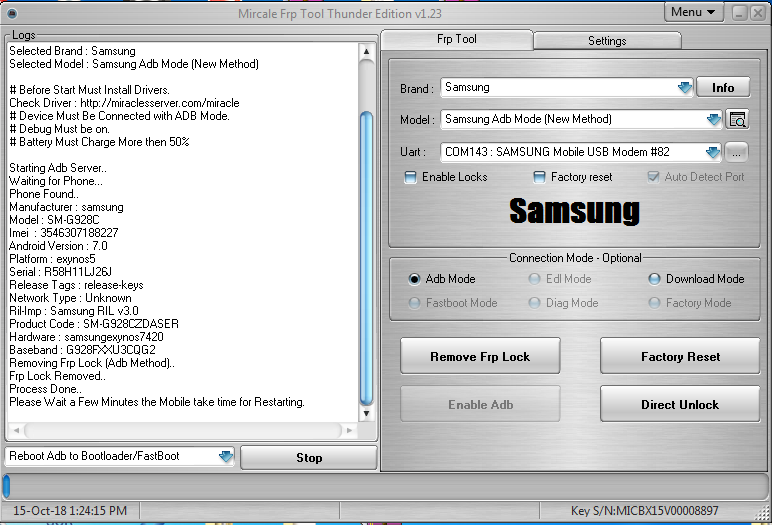
Task: Expand the Uart COM143 port dropdown
Action: (712, 152)
